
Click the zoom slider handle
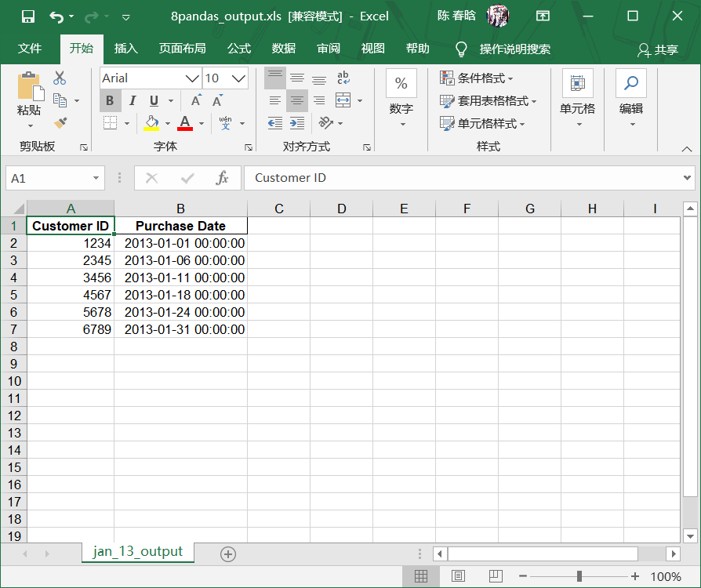[x=579, y=576]
